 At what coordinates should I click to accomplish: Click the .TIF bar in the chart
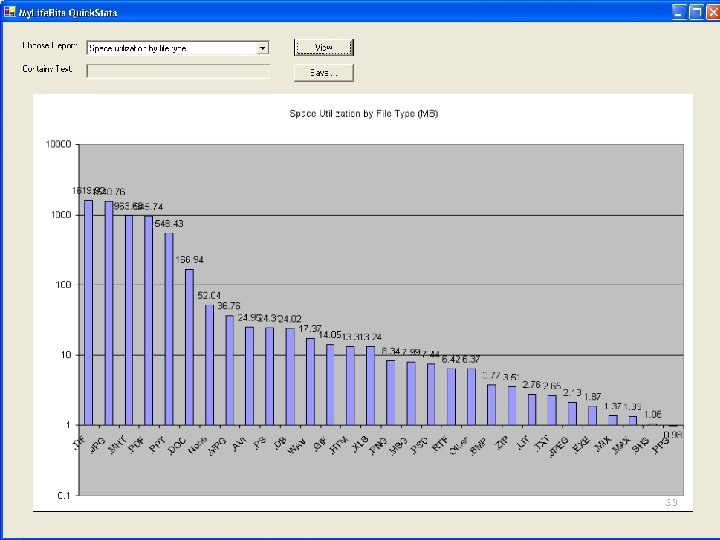pyautogui.click(x=88, y=313)
